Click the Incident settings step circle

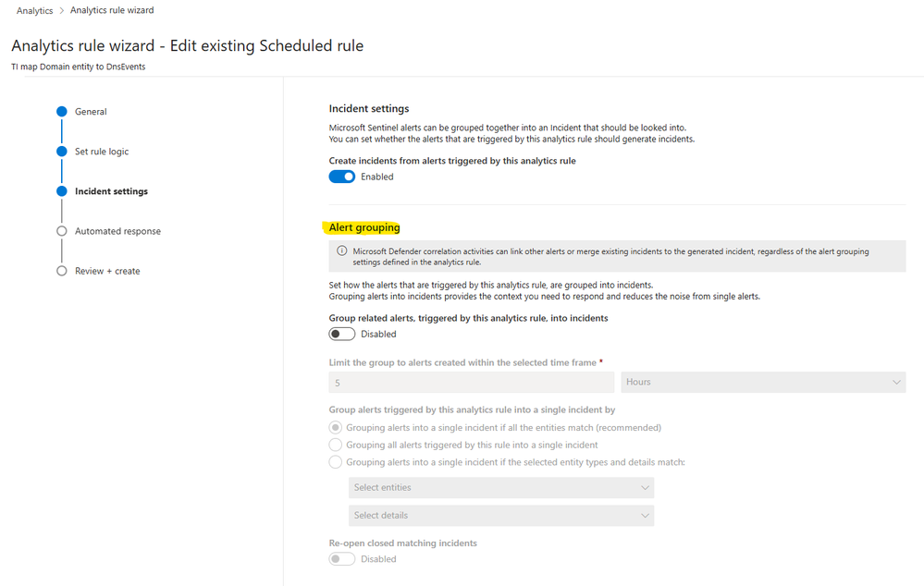tap(62, 191)
